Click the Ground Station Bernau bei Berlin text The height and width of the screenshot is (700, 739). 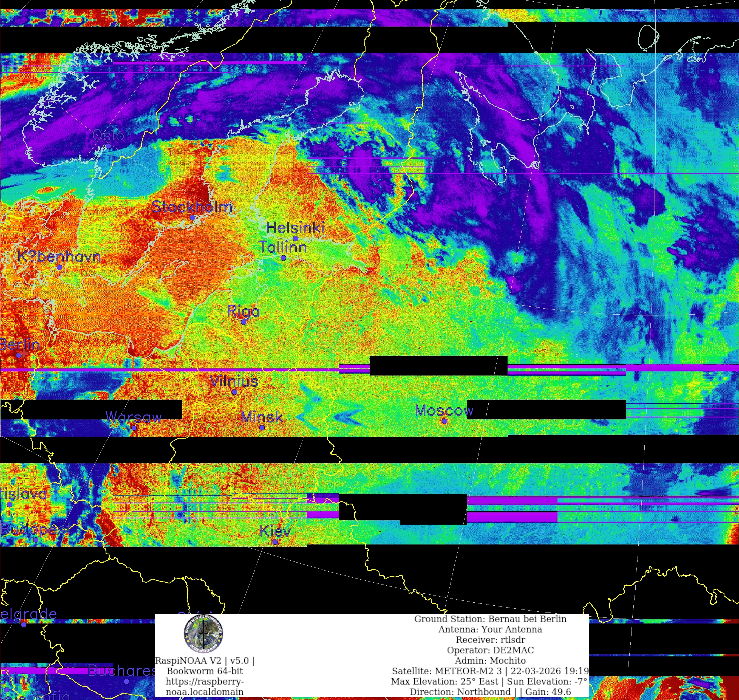click(490, 619)
